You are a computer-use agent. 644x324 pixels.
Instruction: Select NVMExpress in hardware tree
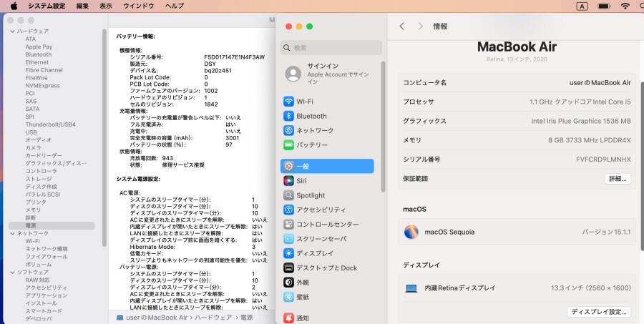(x=42, y=85)
